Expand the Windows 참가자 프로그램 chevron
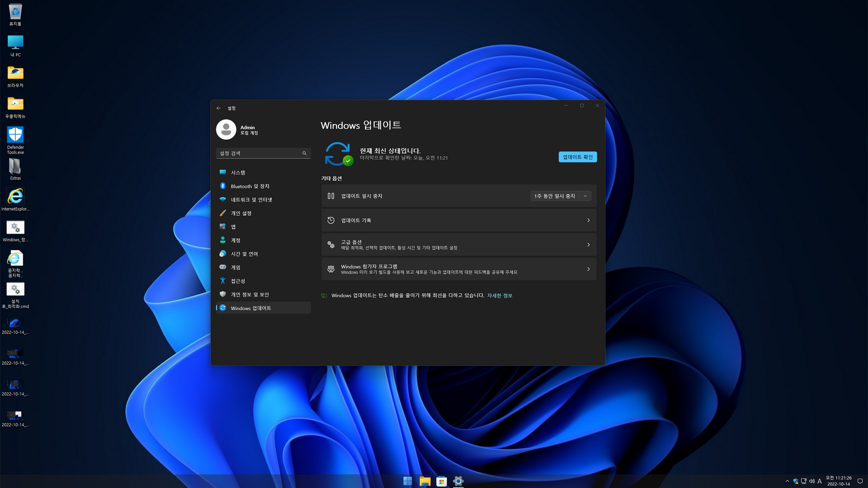The width and height of the screenshot is (868, 488). pyautogui.click(x=588, y=270)
